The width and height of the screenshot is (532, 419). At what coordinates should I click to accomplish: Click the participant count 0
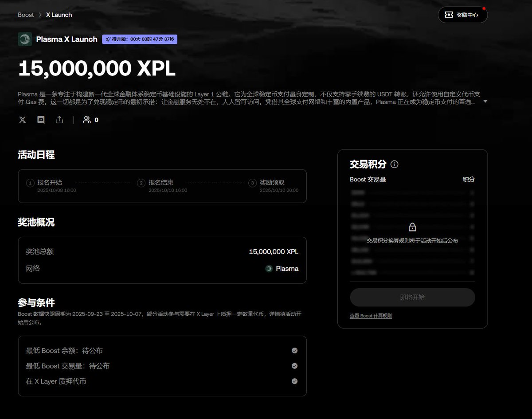point(96,120)
